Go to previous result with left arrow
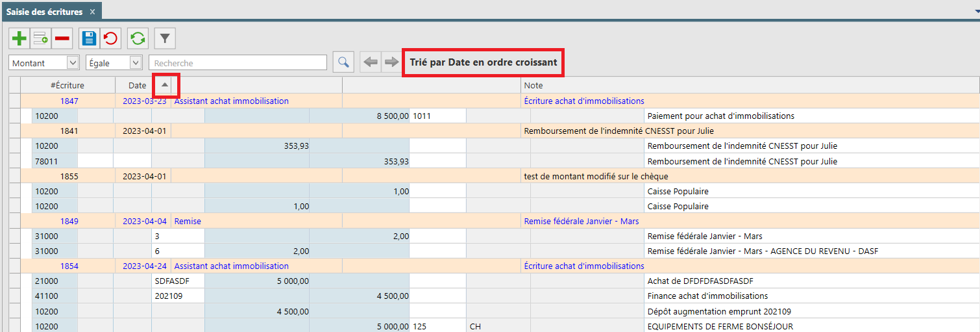This screenshot has height=332, width=980. [371, 62]
